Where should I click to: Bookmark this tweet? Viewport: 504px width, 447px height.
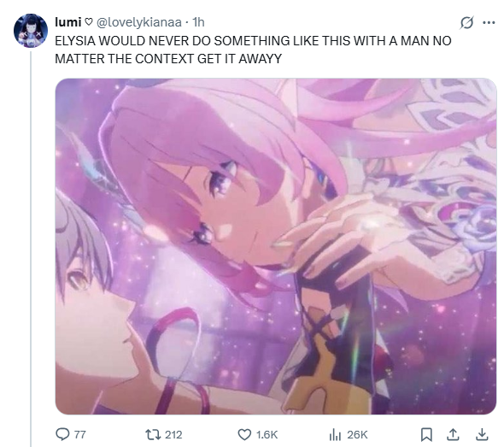click(426, 435)
